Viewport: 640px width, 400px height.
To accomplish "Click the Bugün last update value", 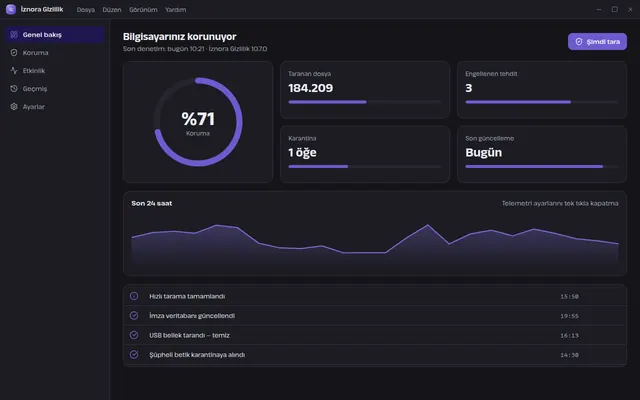I will click(484, 153).
